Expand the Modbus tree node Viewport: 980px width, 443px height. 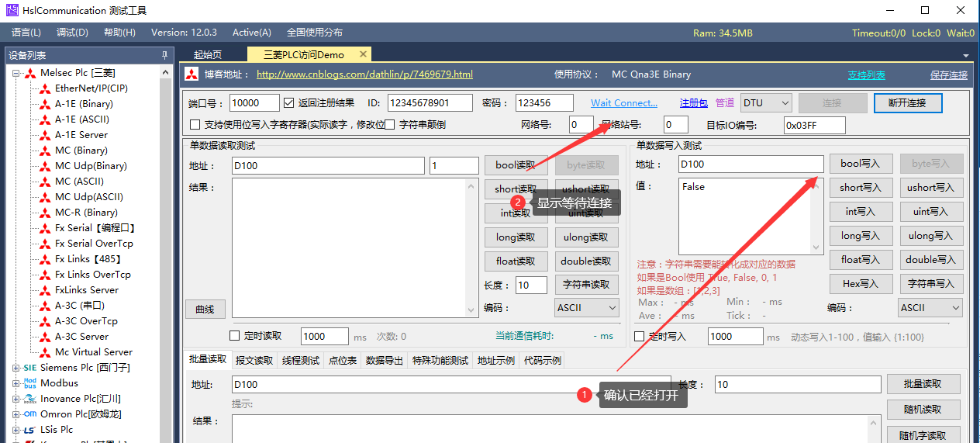(x=16, y=383)
